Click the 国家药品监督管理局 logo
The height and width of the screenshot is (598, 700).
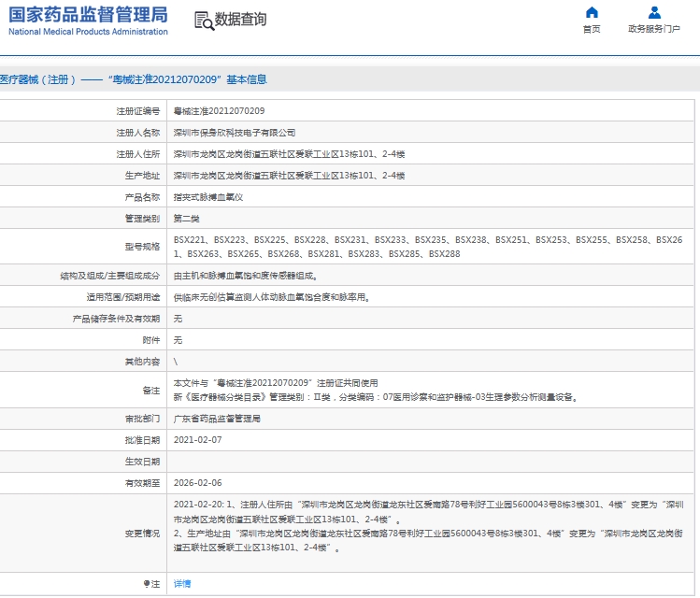[89, 14]
